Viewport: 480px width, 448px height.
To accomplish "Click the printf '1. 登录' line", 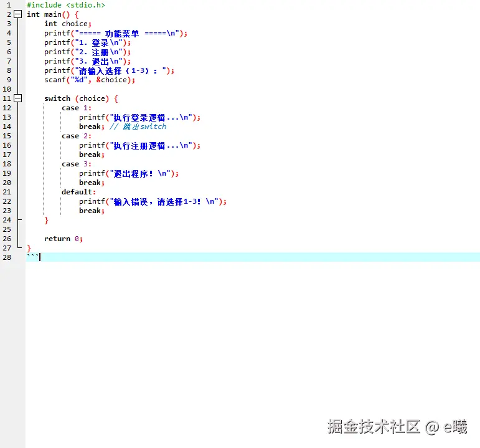I will point(87,42).
